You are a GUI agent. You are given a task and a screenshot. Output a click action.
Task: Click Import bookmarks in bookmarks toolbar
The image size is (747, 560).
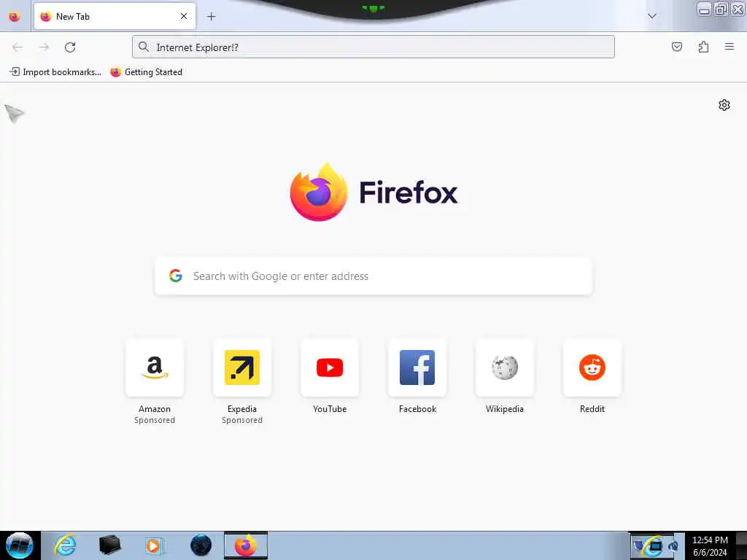[x=55, y=72]
